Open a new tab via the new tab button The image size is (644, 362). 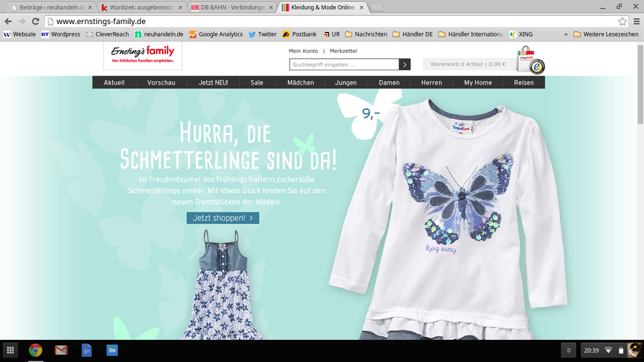click(377, 8)
